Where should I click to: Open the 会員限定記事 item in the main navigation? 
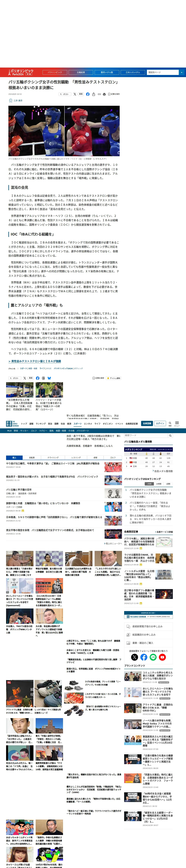coord(132,424)
